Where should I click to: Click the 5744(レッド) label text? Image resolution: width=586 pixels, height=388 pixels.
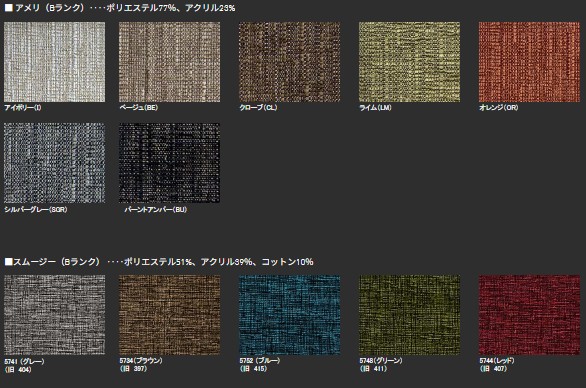click(x=497, y=361)
